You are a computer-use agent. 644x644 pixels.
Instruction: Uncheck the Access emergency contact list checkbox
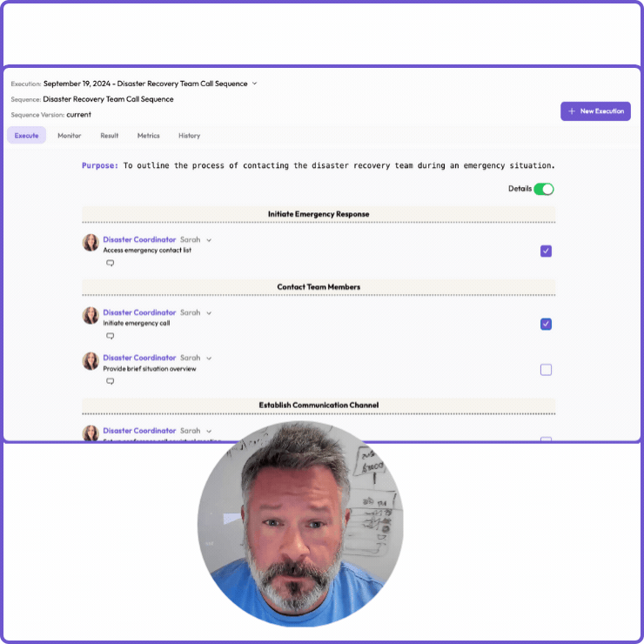click(546, 252)
